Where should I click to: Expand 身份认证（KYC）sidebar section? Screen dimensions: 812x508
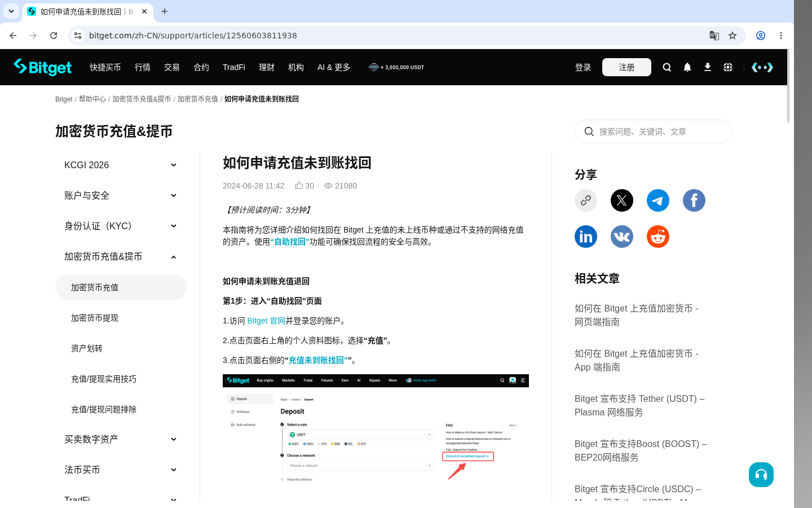[x=121, y=226]
